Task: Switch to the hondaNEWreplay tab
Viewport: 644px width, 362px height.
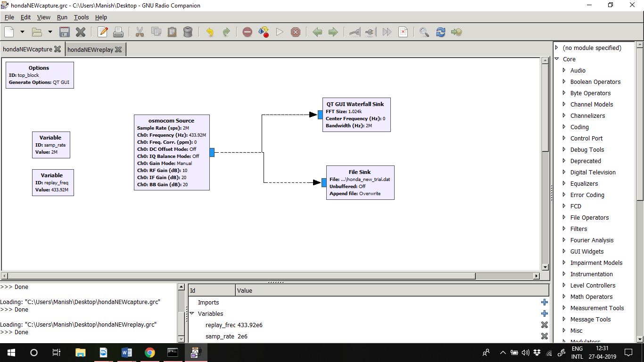Action: tap(91, 49)
